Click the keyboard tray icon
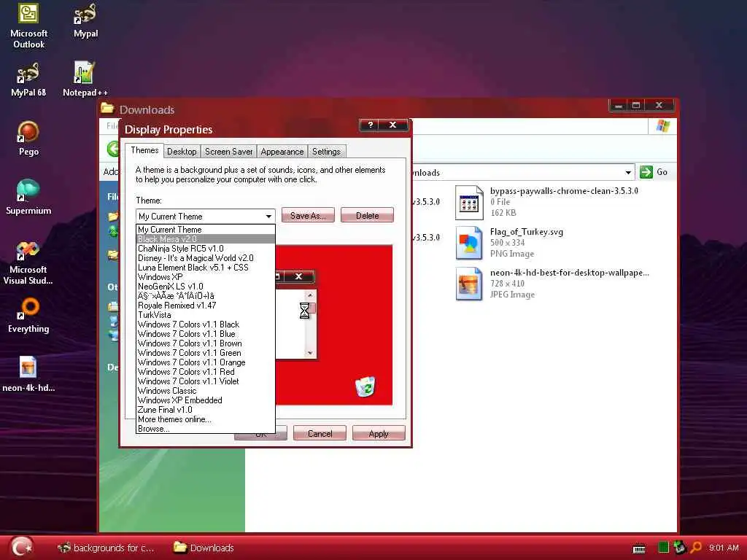747x560 pixels. [639, 548]
